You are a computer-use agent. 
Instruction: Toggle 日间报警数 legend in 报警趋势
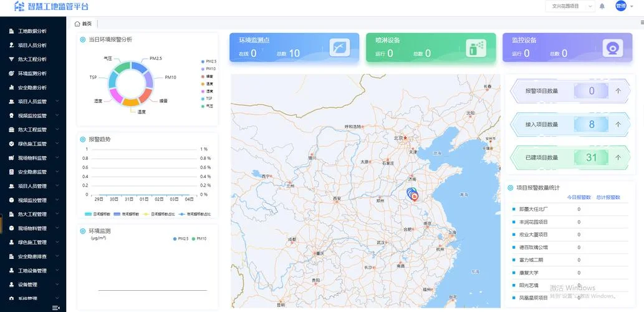tap(97, 214)
